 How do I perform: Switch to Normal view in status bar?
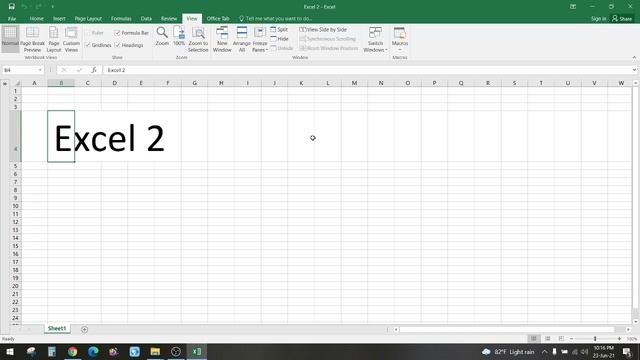tap(533, 339)
